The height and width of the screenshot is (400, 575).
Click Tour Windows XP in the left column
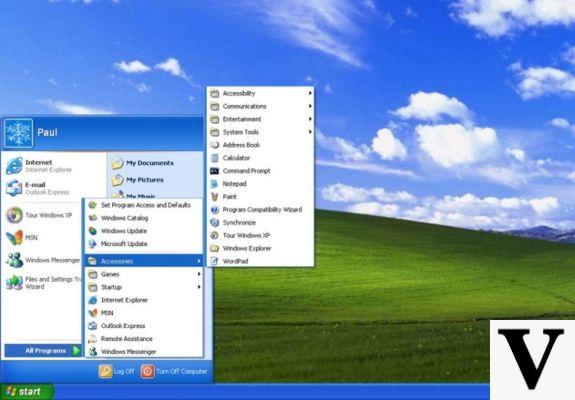[x=43, y=215]
